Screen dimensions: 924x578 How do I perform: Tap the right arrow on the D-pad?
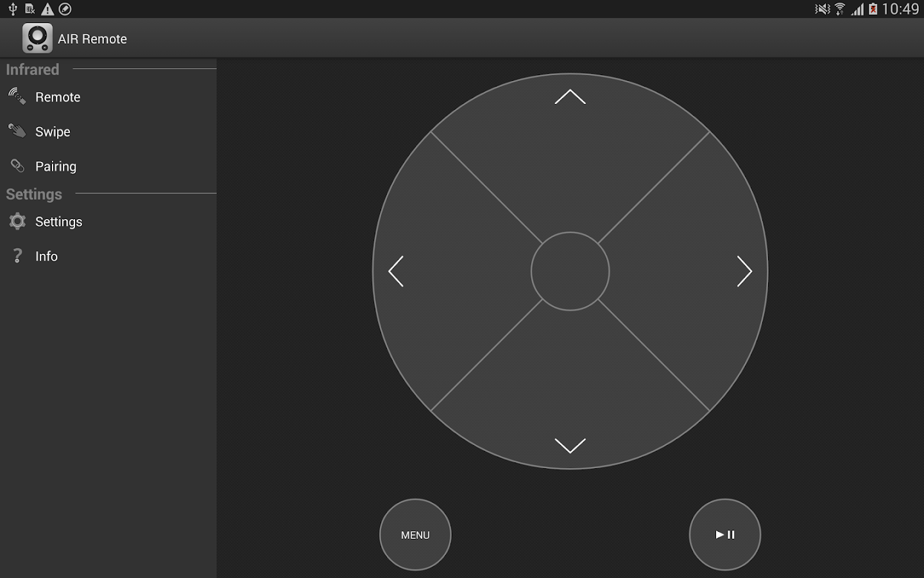click(744, 271)
